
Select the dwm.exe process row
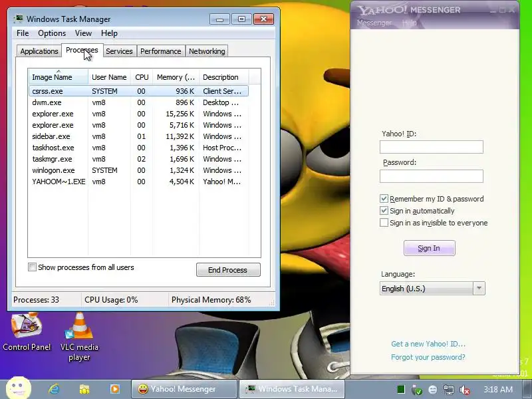[139, 102]
